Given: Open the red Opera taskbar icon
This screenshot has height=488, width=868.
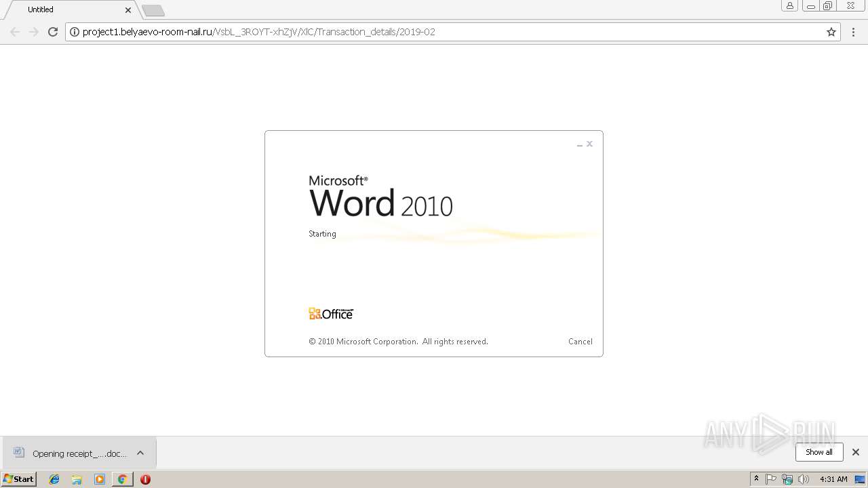Looking at the screenshot, I should [x=145, y=479].
